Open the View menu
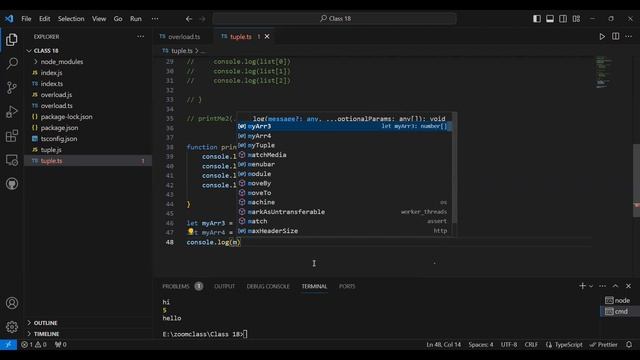This screenshot has width=640, height=360. pos(99,19)
